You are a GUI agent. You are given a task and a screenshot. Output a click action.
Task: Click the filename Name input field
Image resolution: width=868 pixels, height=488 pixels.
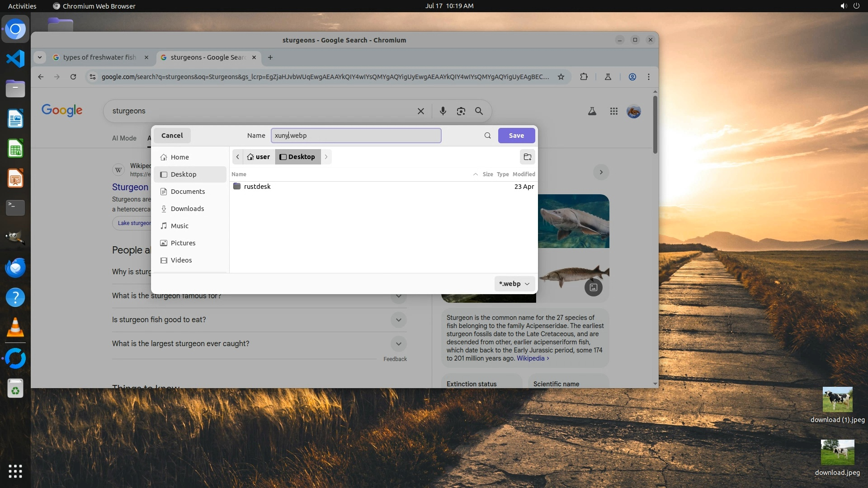tap(356, 136)
